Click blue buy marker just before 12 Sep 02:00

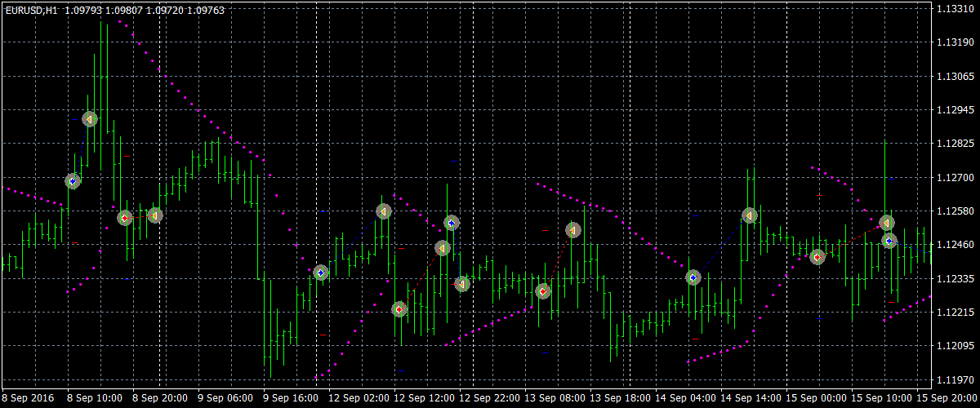321,273
